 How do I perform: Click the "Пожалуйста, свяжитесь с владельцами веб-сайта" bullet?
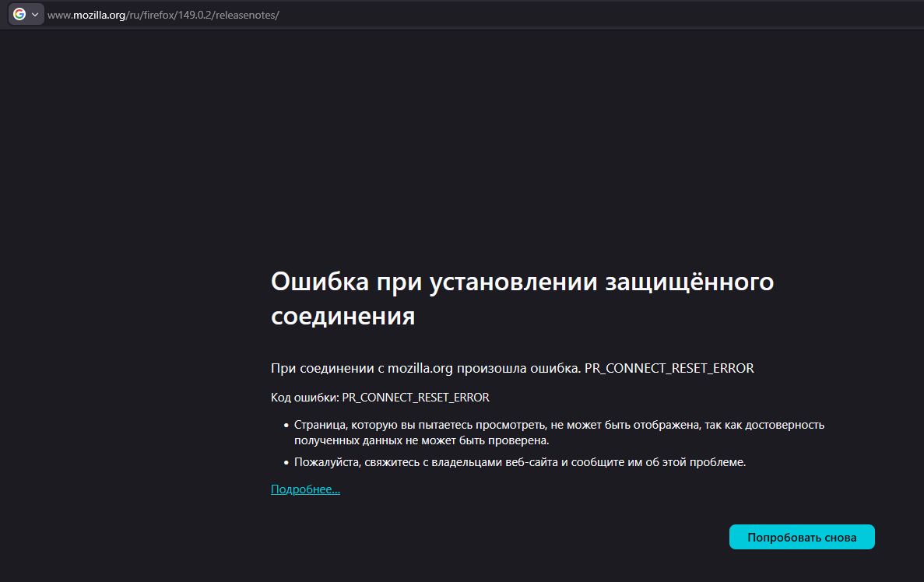click(520, 462)
